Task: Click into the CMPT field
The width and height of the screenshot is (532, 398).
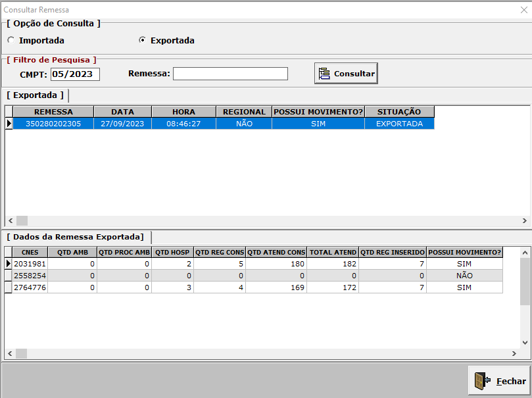Action: pos(75,74)
